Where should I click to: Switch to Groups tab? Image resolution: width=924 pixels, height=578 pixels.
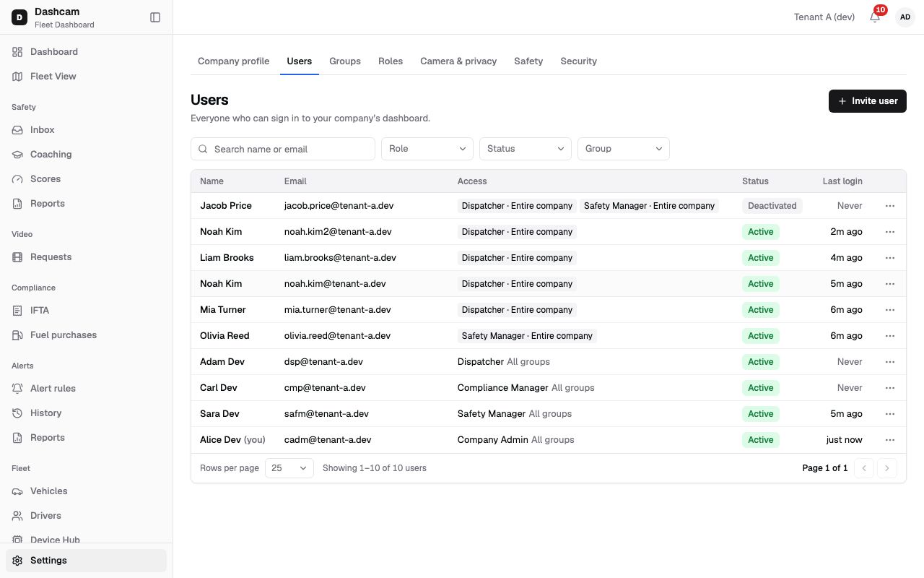[345, 61]
